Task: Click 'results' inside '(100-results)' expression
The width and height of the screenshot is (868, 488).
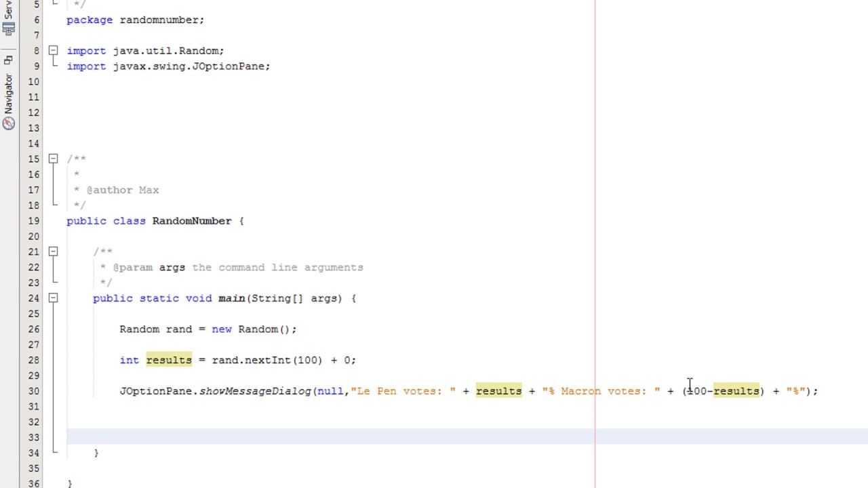Action: point(736,391)
